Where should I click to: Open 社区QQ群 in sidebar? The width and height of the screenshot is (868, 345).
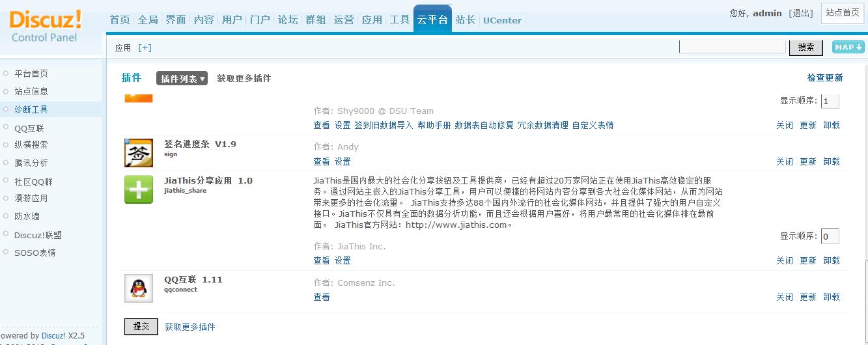[x=33, y=182]
